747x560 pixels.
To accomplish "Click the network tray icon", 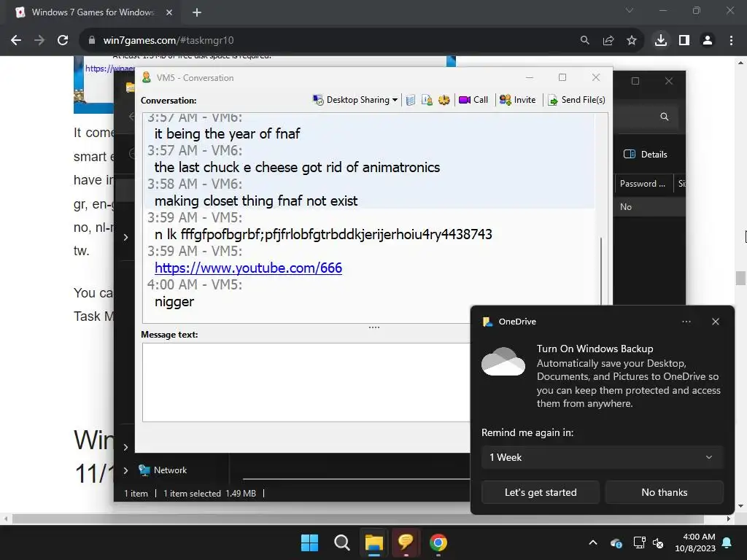I will (x=639, y=542).
